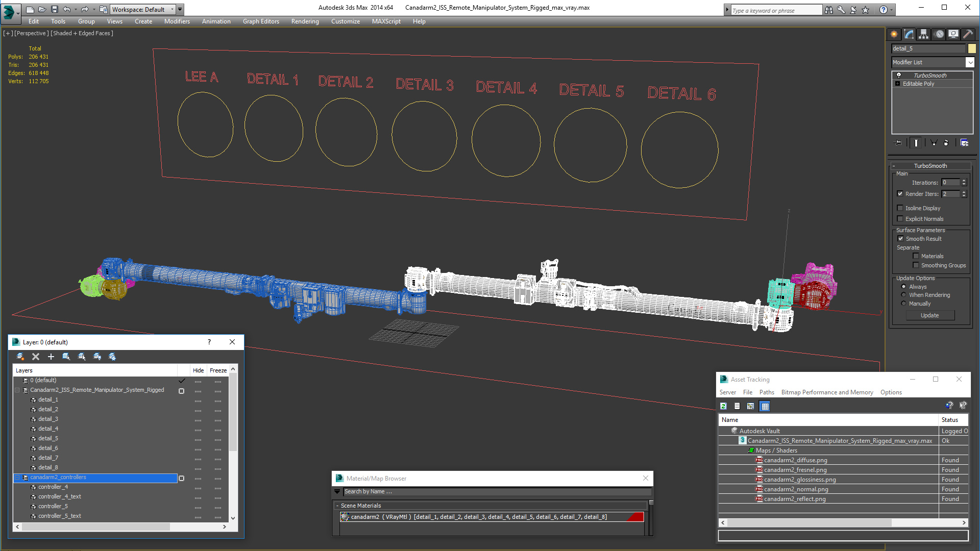
Task: Open Bitmap Performance and Memory menu
Action: pos(827,392)
